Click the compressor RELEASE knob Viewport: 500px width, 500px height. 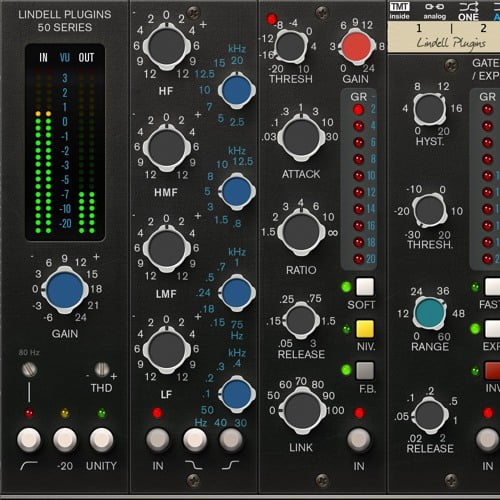(x=301, y=320)
